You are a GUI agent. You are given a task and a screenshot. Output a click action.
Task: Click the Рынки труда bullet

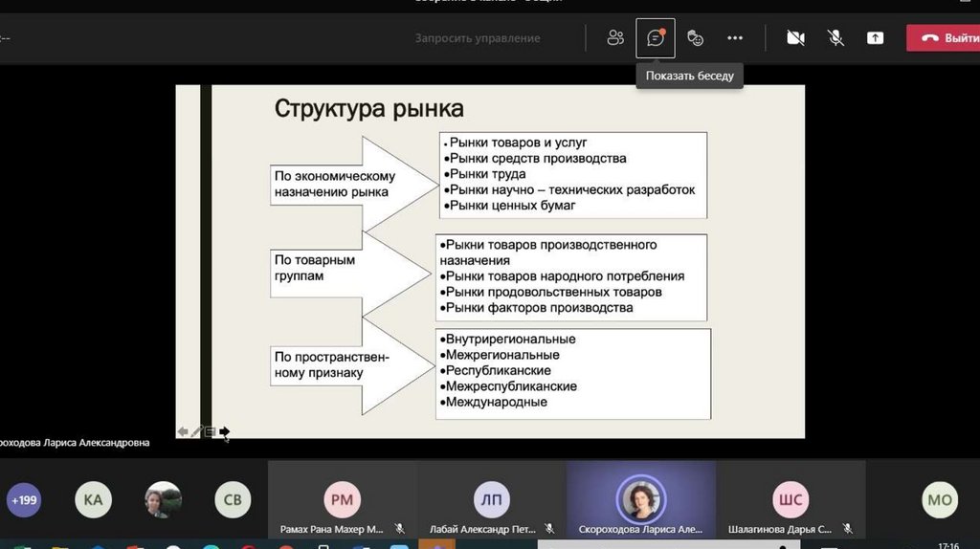[x=484, y=174]
